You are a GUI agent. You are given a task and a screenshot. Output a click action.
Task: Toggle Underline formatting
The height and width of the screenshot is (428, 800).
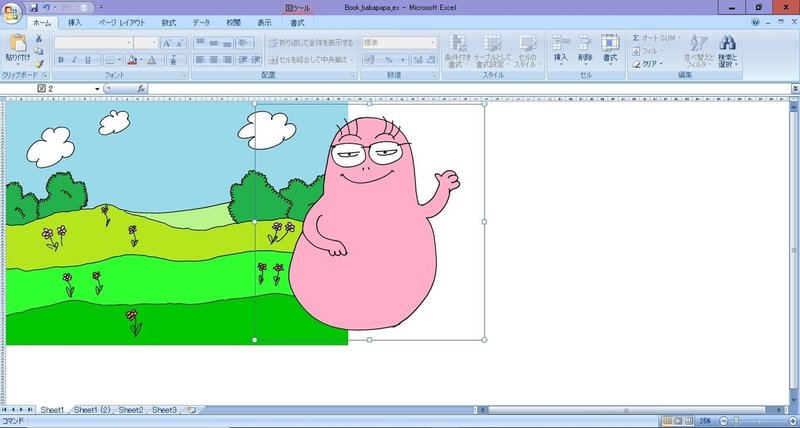[x=88, y=60]
